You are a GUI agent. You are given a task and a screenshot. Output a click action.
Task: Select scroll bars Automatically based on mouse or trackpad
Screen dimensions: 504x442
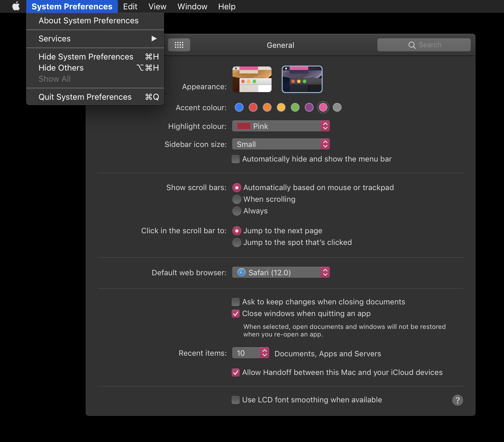coord(237,187)
